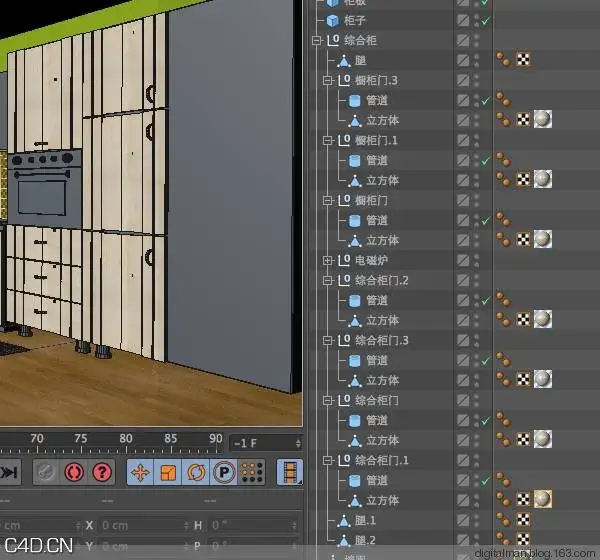Collapse the 橱柜门.3 group
Image resolution: width=600 pixels, height=560 pixels.
click(x=327, y=80)
